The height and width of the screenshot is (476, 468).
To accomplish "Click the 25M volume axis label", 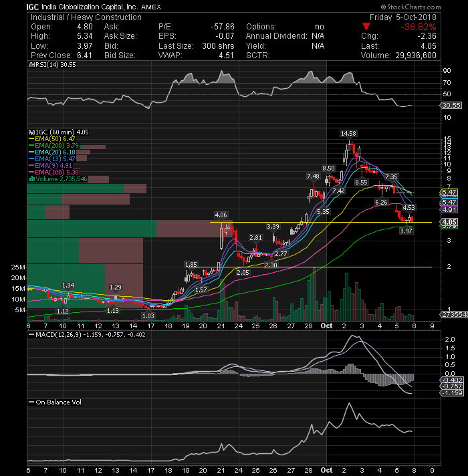I will point(18,267).
